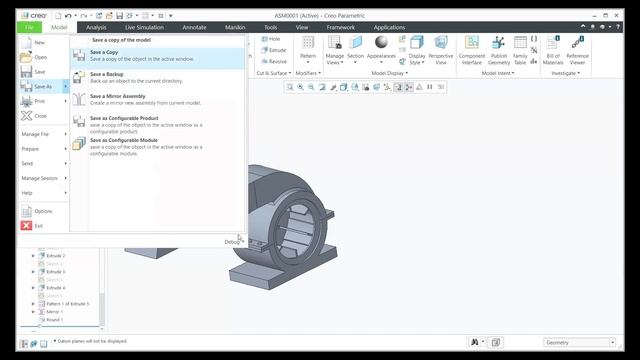Viewport: 640px width, 360px height.
Task: Open the Reference Viewer
Action: pos(578,50)
